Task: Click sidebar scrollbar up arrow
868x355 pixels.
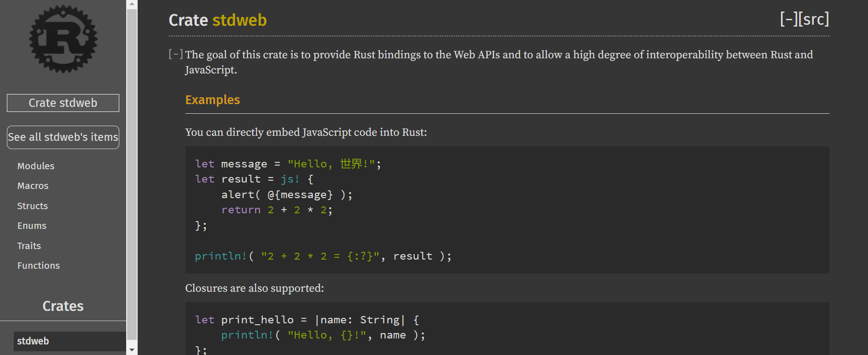Action: [132, 4]
